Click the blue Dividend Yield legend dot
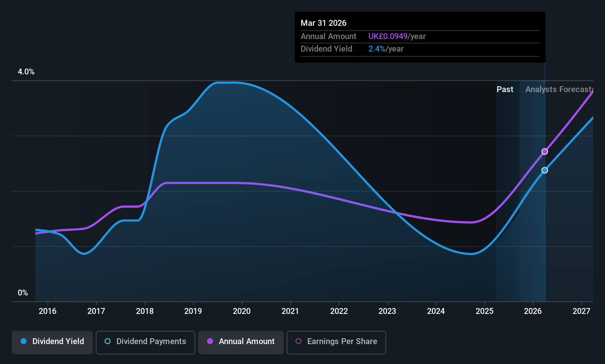This screenshot has height=364, width=605. (24, 341)
